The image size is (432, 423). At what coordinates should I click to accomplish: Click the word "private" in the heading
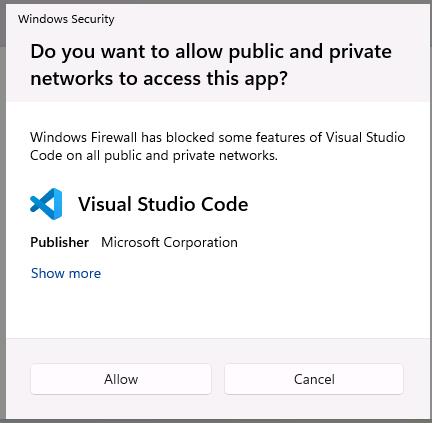click(360, 52)
